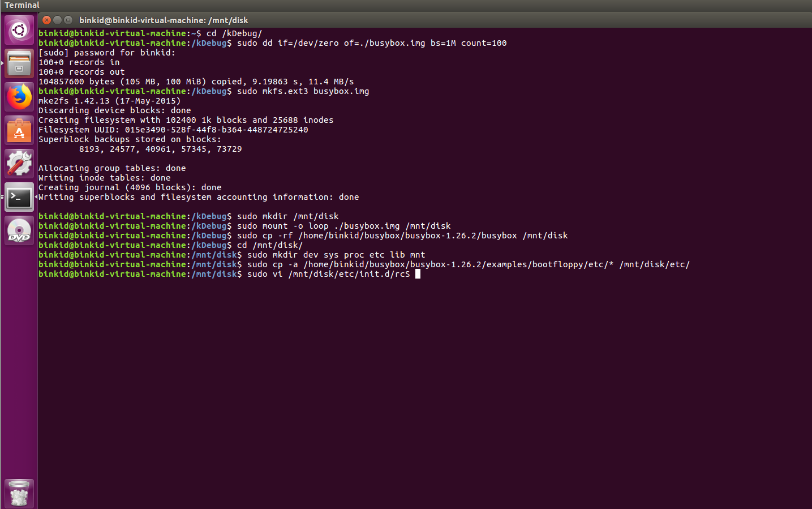The image size is (812, 509).
Task: Click the Terminal label in top panel
Action: coord(22,5)
